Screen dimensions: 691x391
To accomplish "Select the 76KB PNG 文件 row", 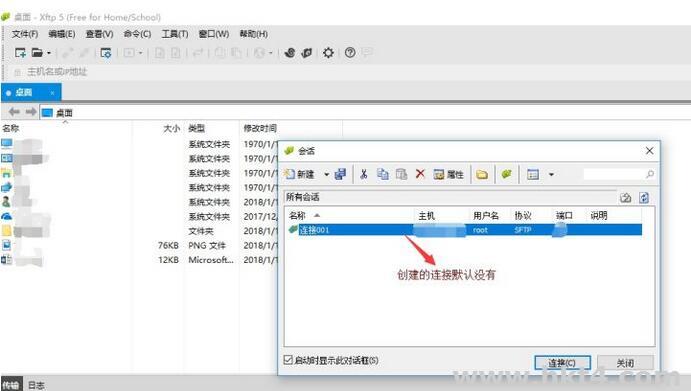I will coord(140,246).
